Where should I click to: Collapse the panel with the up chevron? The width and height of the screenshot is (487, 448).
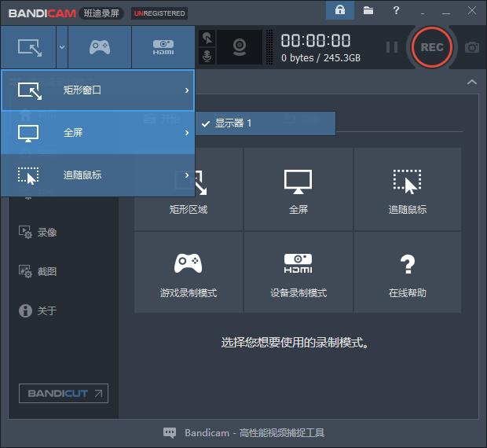click(472, 82)
